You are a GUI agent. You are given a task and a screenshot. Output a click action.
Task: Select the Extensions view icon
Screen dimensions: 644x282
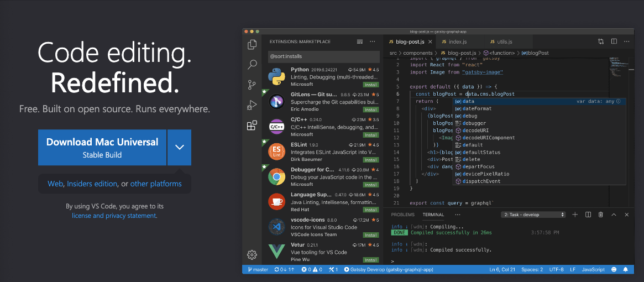[x=252, y=126]
